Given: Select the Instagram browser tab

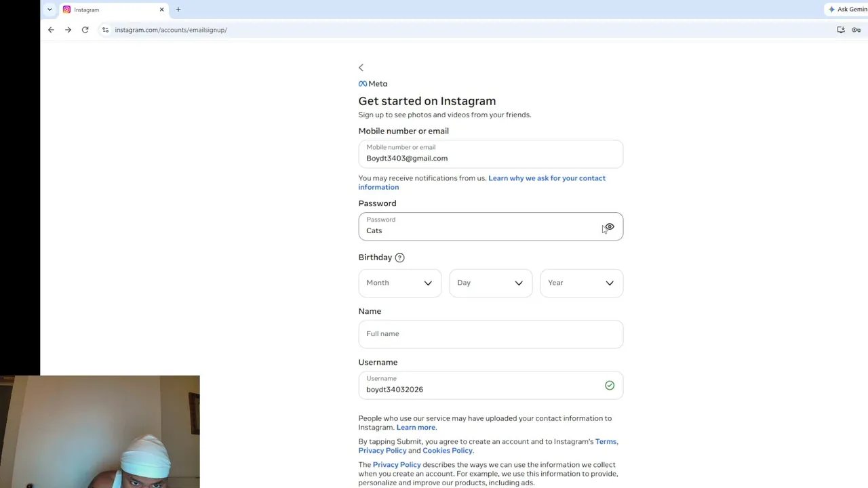Looking at the screenshot, I should (x=108, y=9).
